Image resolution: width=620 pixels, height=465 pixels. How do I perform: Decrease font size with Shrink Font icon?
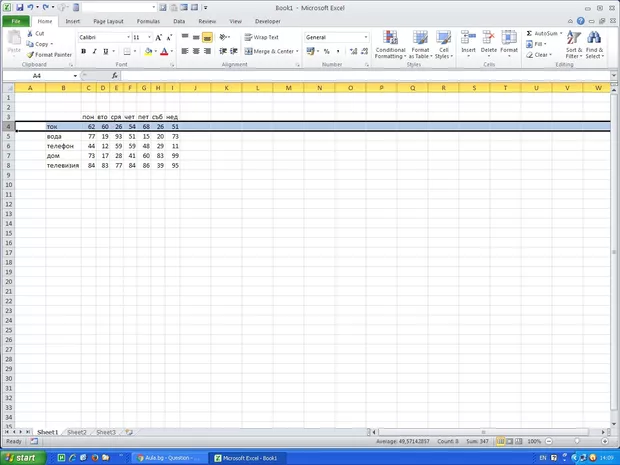[169, 38]
